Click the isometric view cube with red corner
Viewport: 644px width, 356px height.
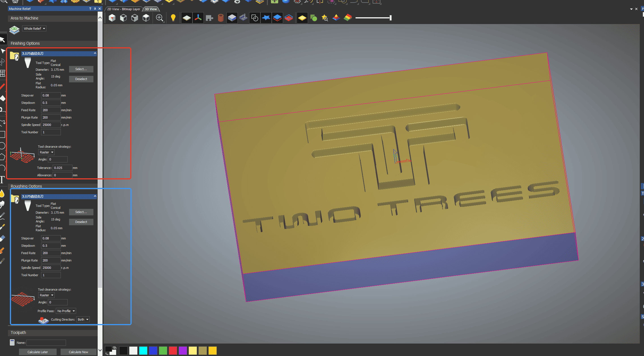[112, 18]
